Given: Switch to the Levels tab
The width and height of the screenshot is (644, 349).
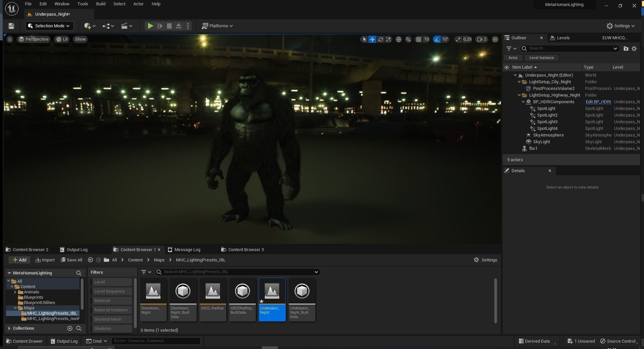Looking at the screenshot, I should point(560,38).
